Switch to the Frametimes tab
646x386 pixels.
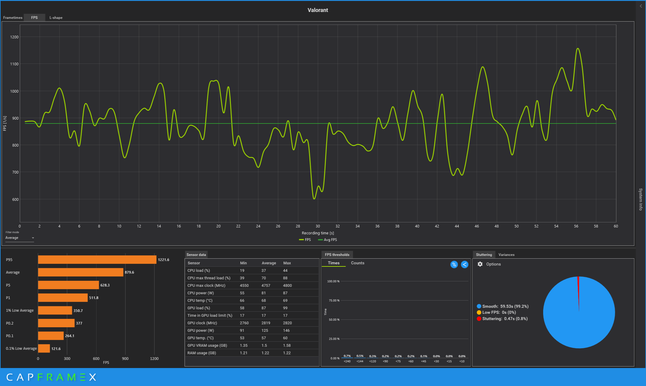[x=12, y=18]
